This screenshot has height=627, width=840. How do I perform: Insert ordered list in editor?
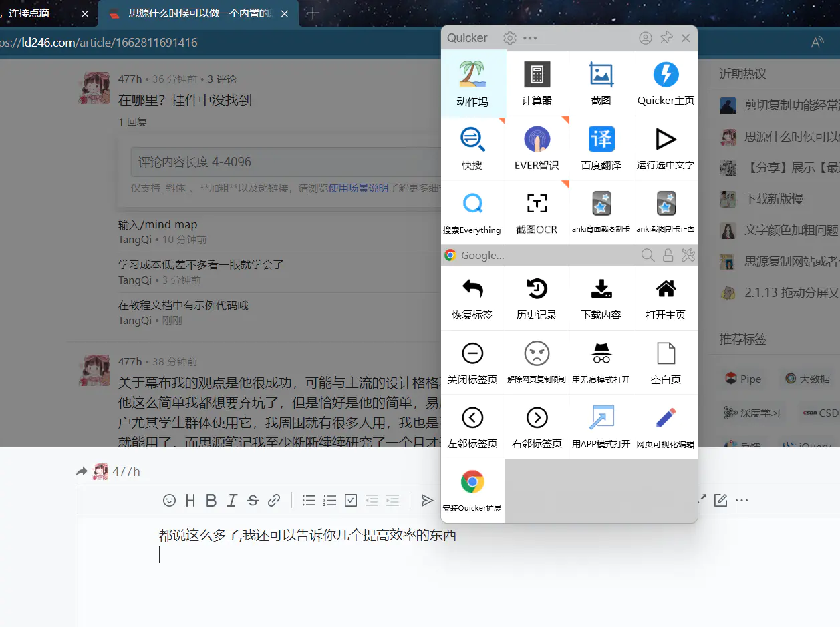click(x=329, y=500)
